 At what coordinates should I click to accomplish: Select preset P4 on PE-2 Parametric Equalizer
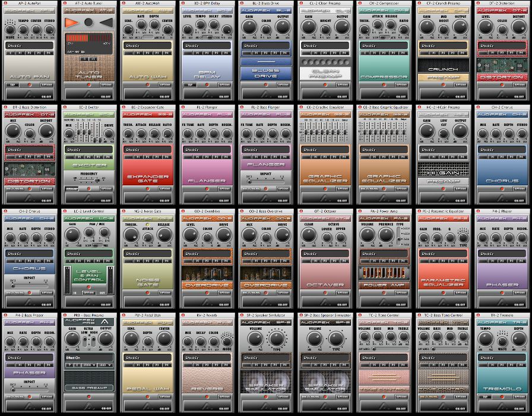point(463,261)
